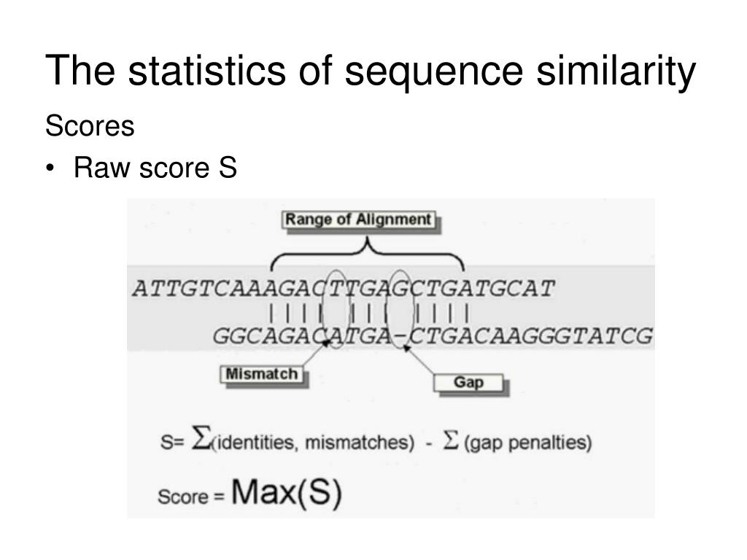The image size is (747, 560).
Task: Click the curly brace under Range of Alignment
Action: click(x=367, y=254)
